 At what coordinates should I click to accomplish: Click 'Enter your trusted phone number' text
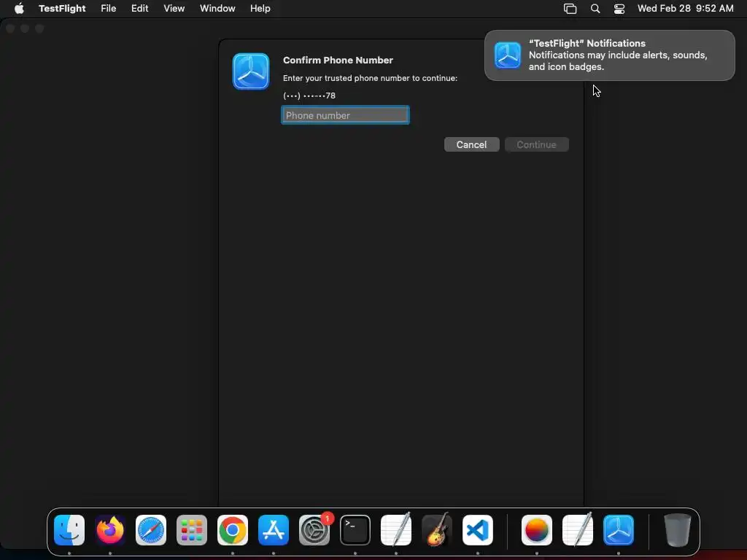pyautogui.click(x=370, y=78)
